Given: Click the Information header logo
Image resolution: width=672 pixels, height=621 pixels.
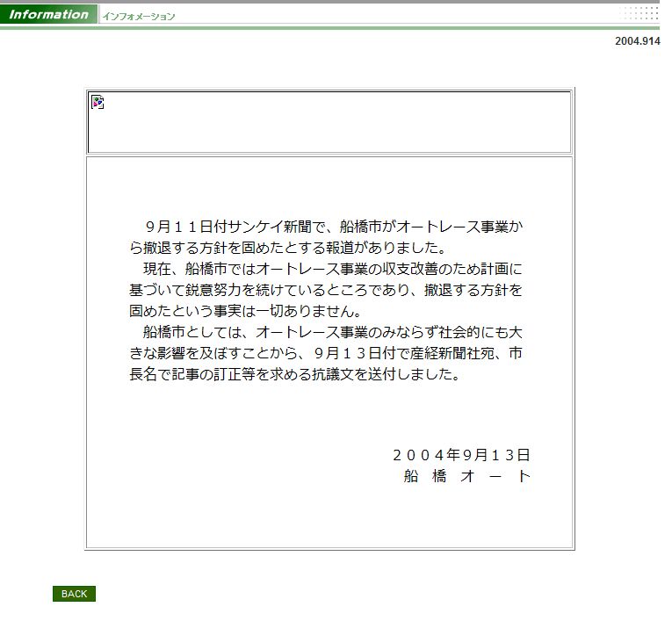Looking at the screenshot, I should pyautogui.click(x=48, y=14).
